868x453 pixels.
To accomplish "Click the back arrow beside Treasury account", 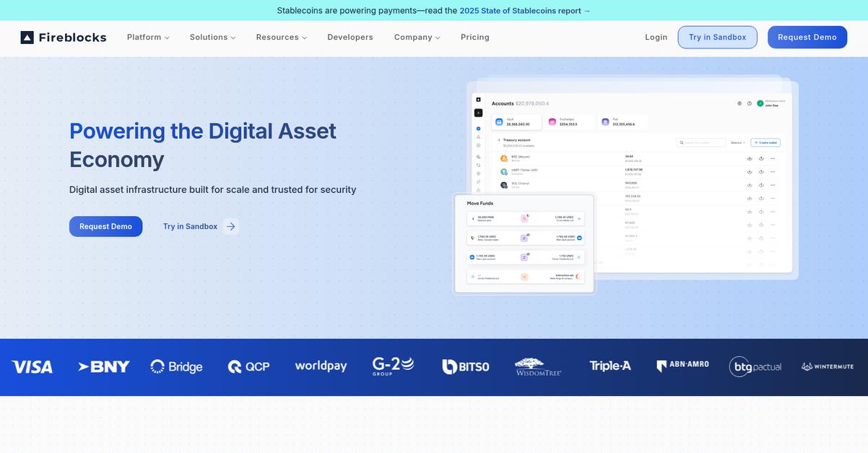I will click(x=499, y=140).
